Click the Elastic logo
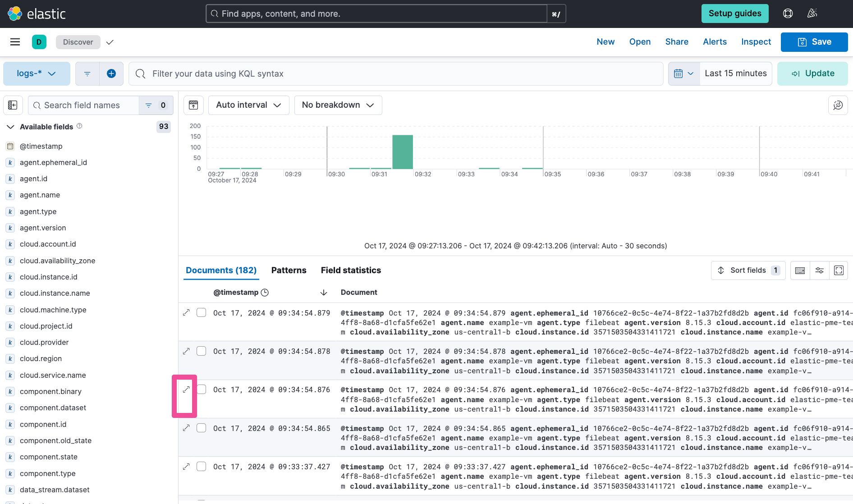 [37, 14]
